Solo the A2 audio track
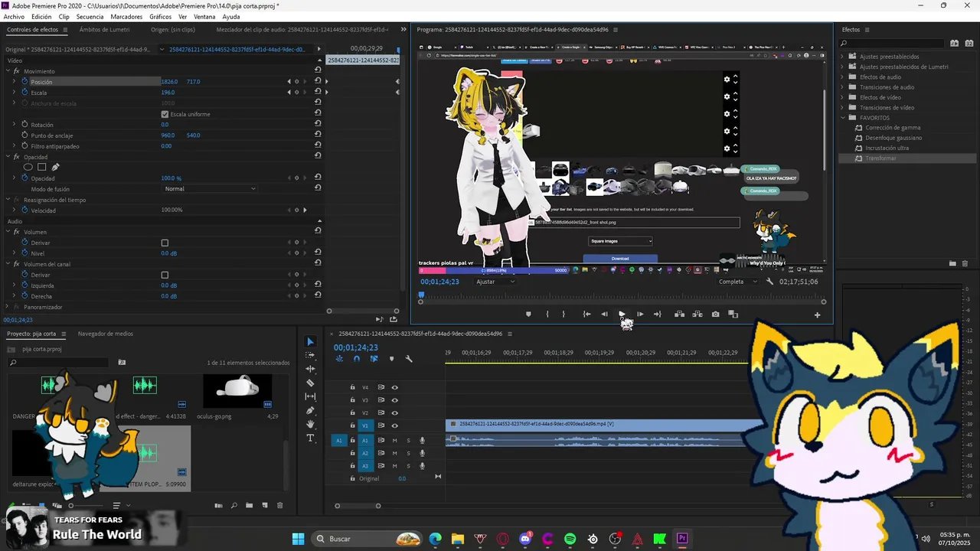 (408, 453)
